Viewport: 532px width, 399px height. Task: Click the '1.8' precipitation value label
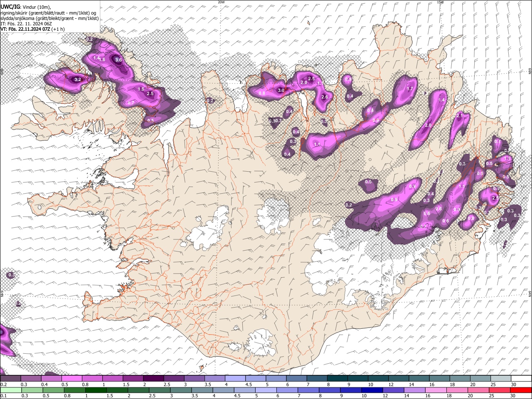click(x=141, y=89)
